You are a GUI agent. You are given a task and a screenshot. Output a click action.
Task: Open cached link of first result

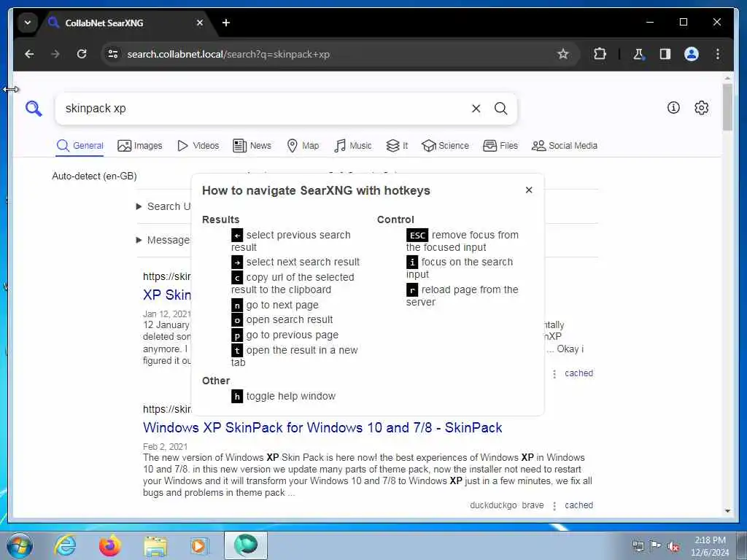coord(578,373)
